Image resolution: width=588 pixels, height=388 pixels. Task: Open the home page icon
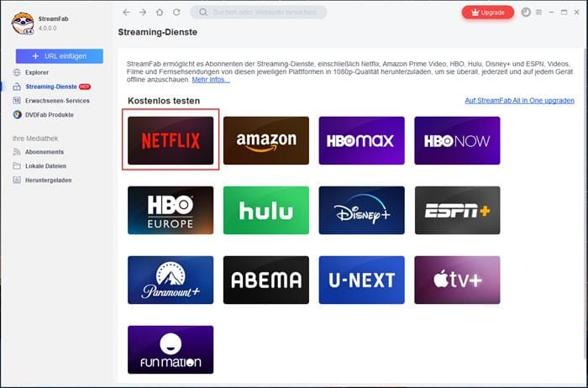160,13
